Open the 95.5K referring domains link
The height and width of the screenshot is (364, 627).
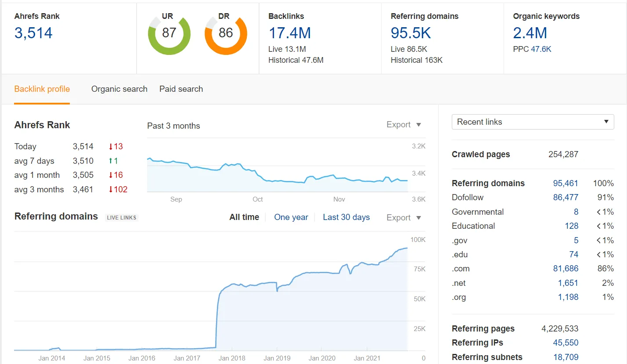click(411, 33)
